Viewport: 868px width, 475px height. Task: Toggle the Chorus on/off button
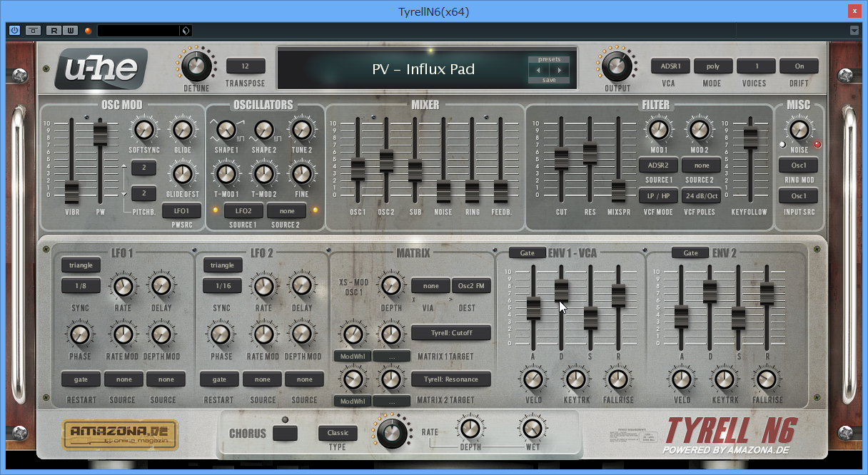click(x=286, y=433)
